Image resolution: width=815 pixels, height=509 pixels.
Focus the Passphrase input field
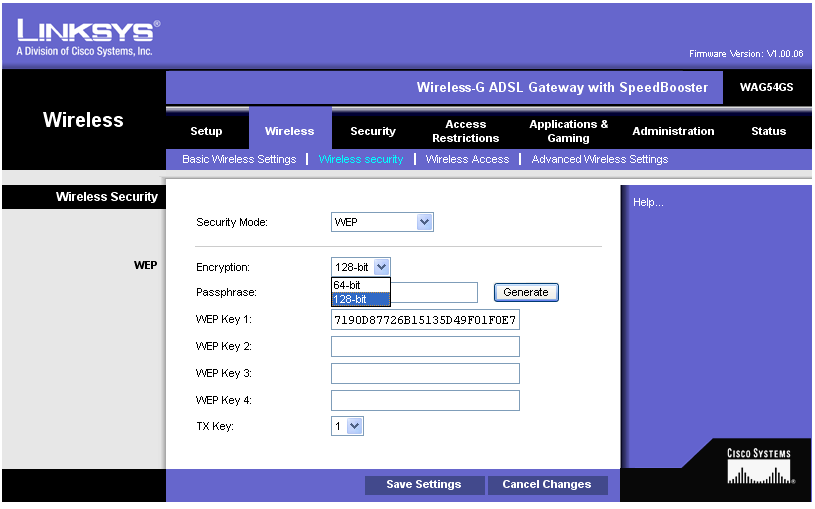tap(434, 292)
